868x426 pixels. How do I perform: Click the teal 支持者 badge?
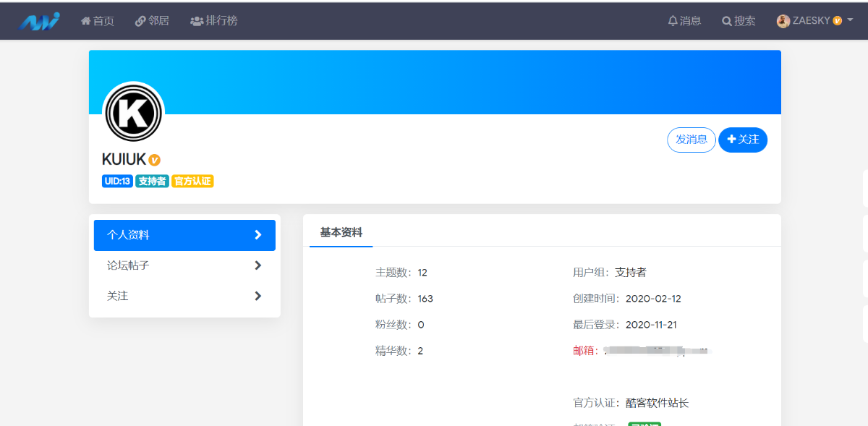[x=152, y=182]
